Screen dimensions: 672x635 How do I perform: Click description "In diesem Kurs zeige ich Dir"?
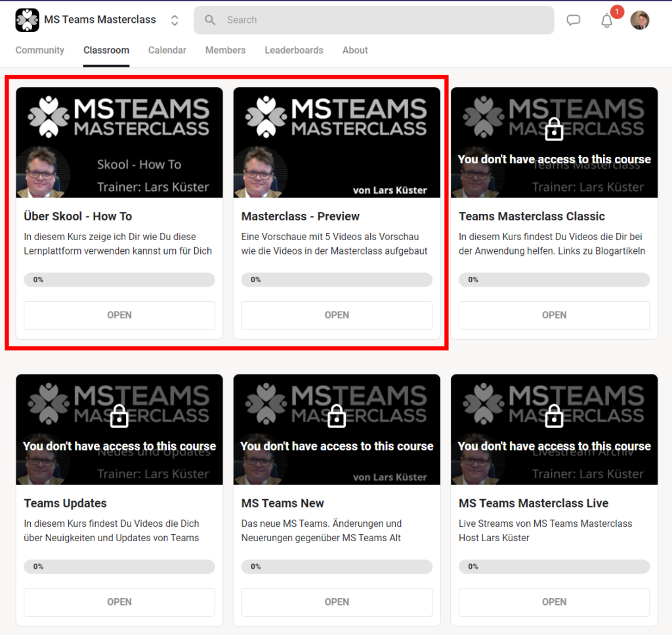click(118, 244)
